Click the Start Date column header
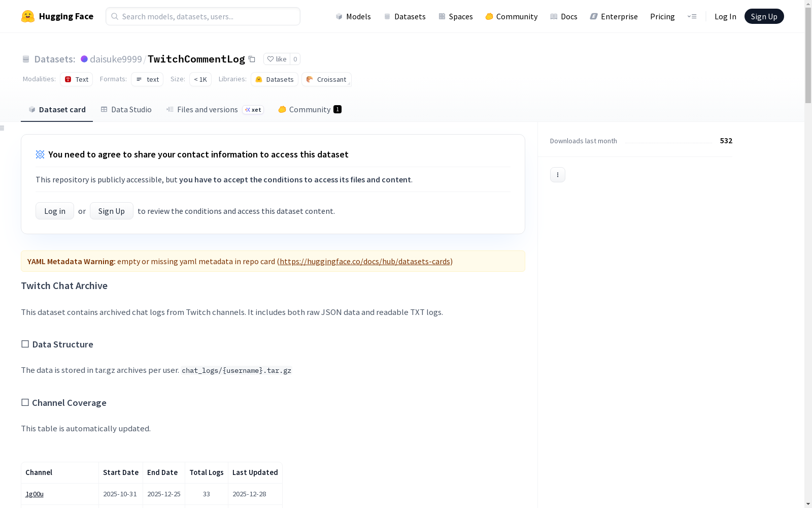 121,472
